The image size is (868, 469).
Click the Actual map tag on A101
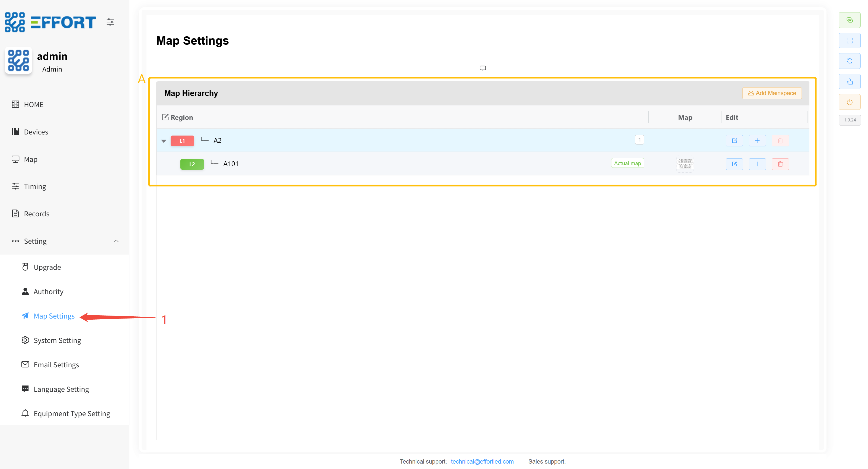click(x=627, y=163)
